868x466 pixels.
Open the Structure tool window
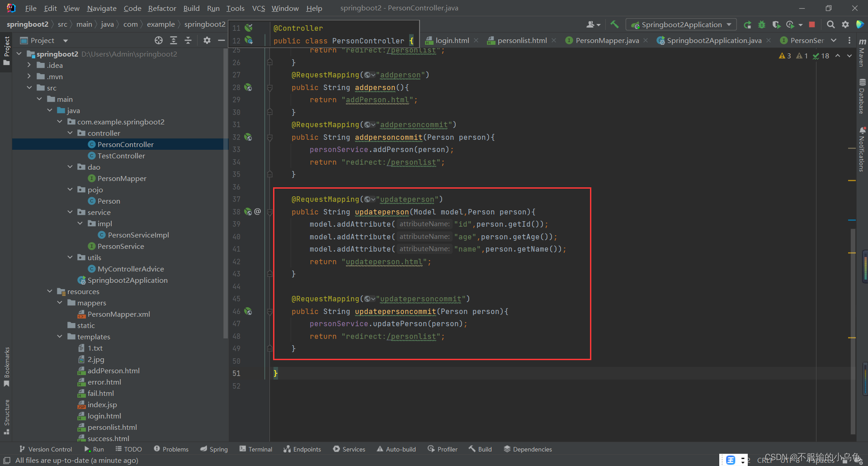(7, 417)
